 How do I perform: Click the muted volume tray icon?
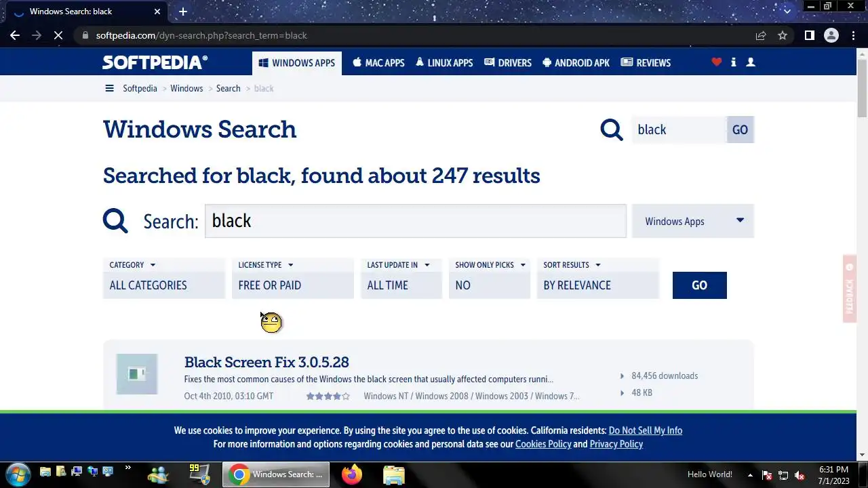[800, 474]
